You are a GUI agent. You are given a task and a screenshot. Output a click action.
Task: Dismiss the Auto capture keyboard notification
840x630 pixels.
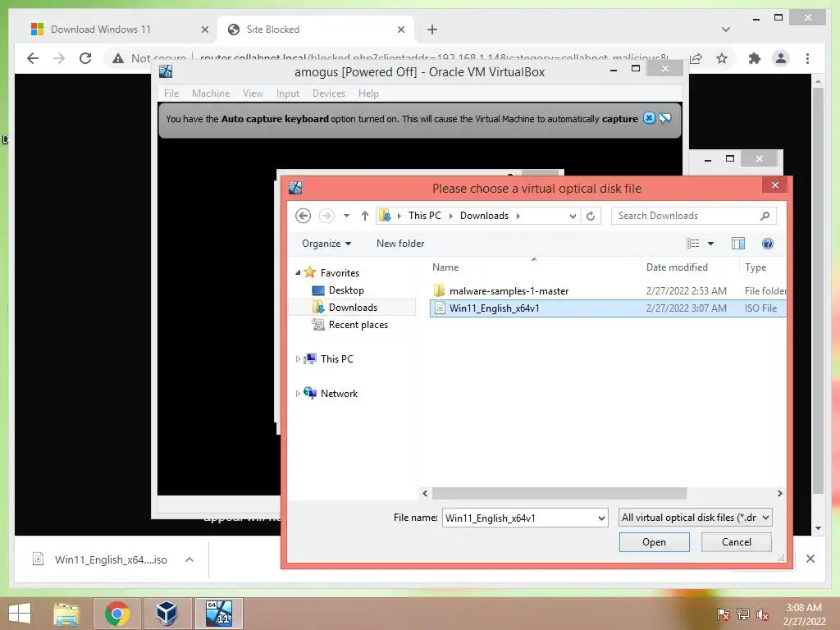click(x=649, y=118)
